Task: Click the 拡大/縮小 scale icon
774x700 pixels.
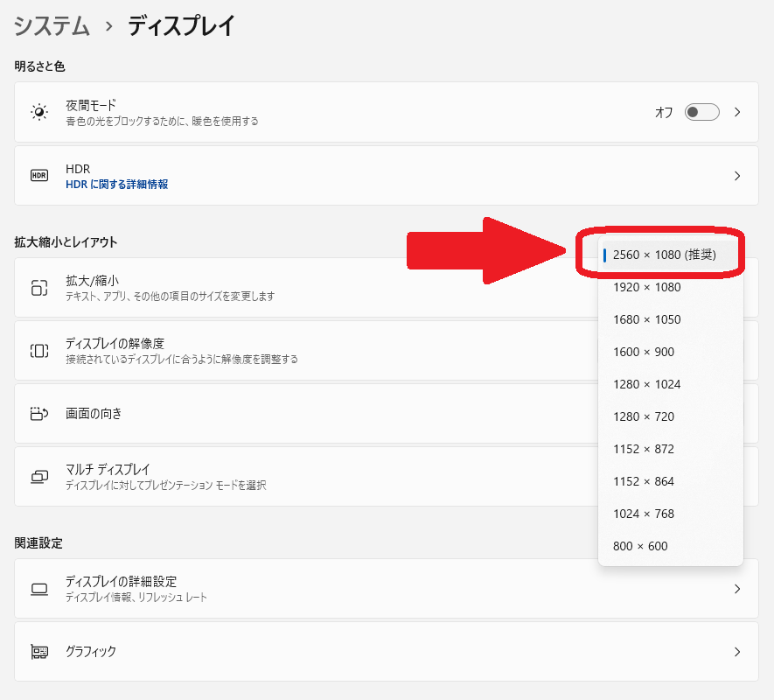Action: [39, 288]
